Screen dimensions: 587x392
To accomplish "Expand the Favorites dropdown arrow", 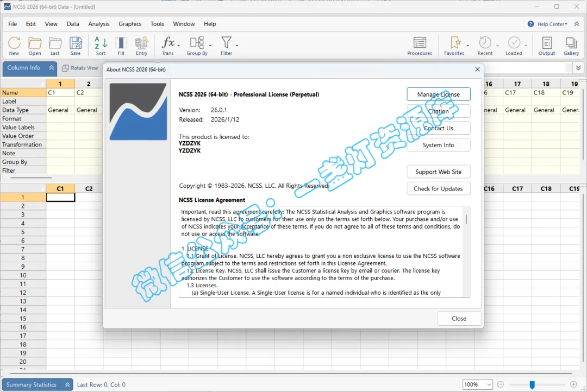I will click(x=467, y=45).
